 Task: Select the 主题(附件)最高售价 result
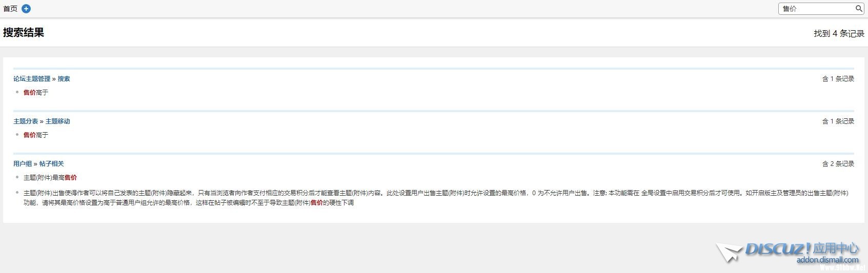(x=50, y=178)
